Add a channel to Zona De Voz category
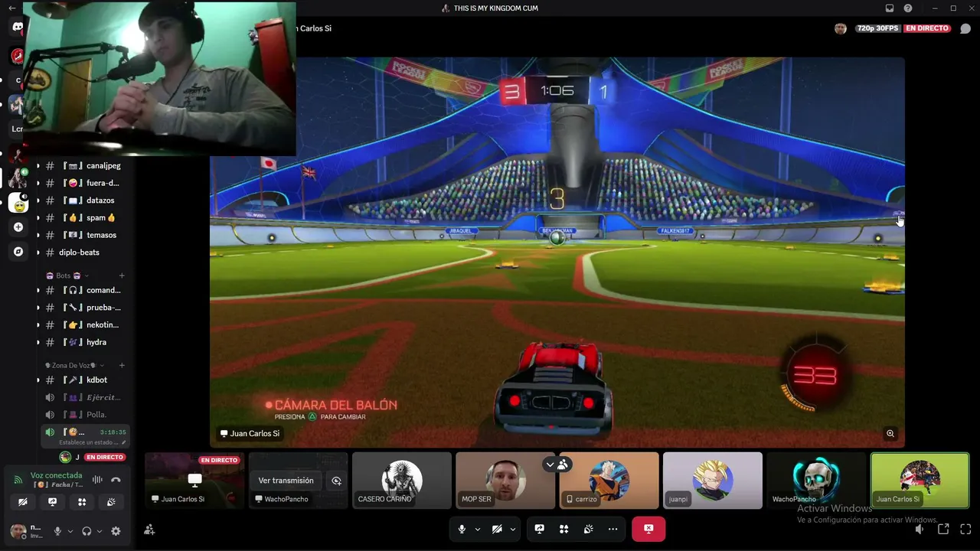Screen dimensions: 980x551 point(122,365)
